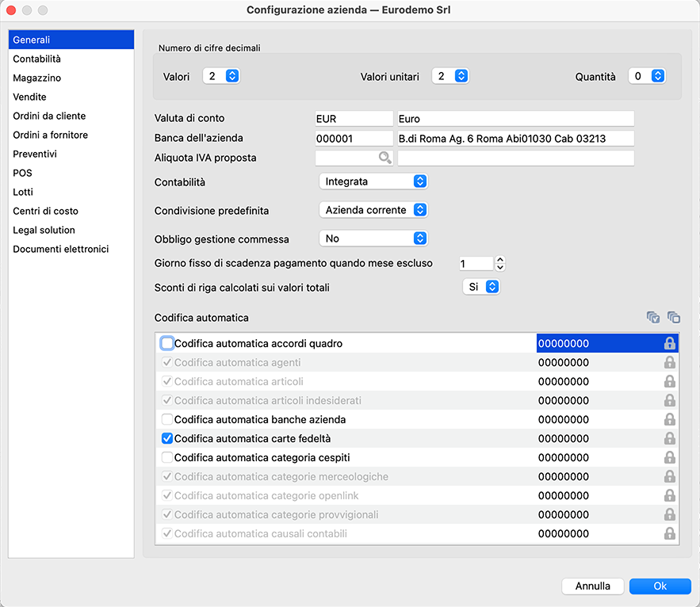Screen dimensions: 700x607
Task: Select Magazzino in the sidebar
Action: (37, 78)
